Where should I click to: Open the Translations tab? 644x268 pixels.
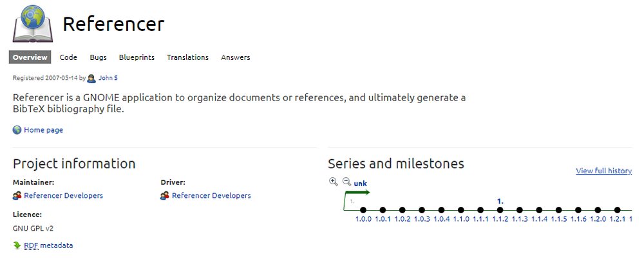(187, 57)
